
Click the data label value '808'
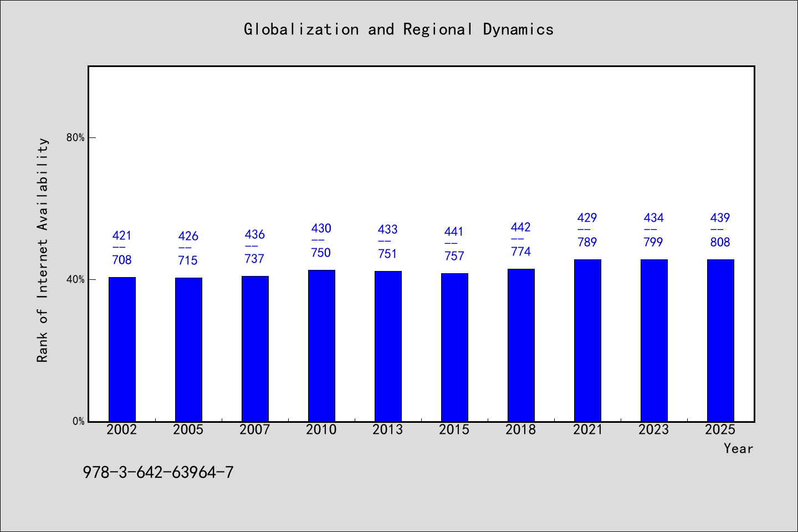click(720, 242)
